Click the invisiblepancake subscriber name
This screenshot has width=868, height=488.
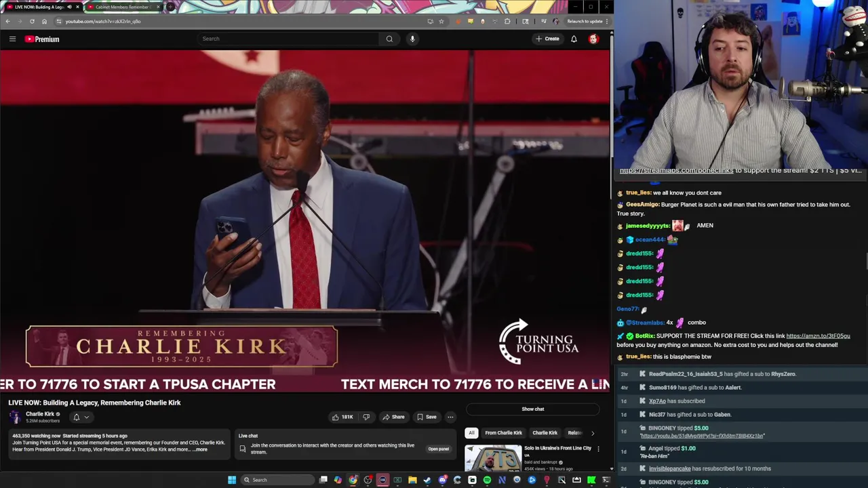(x=669, y=468)
